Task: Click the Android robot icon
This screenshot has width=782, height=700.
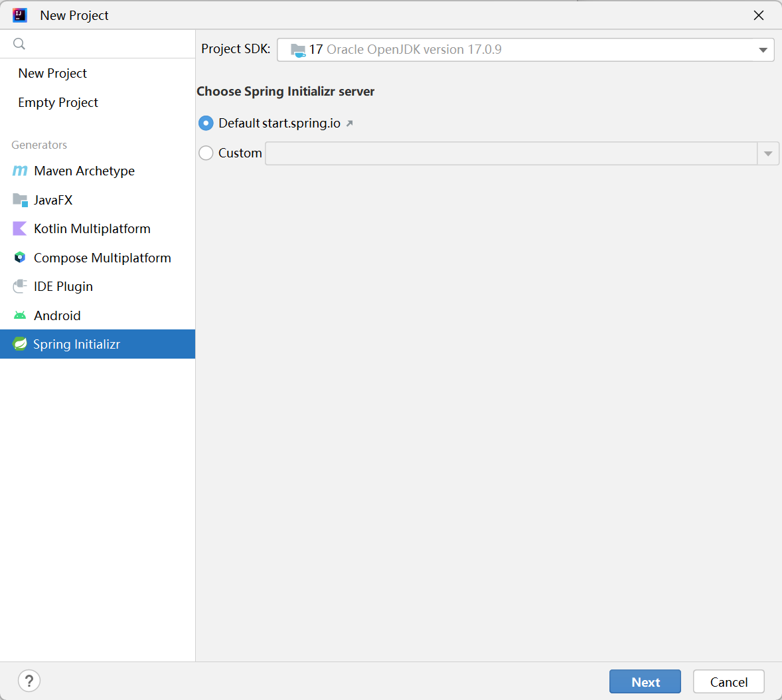Action: [x=19, y=315]
